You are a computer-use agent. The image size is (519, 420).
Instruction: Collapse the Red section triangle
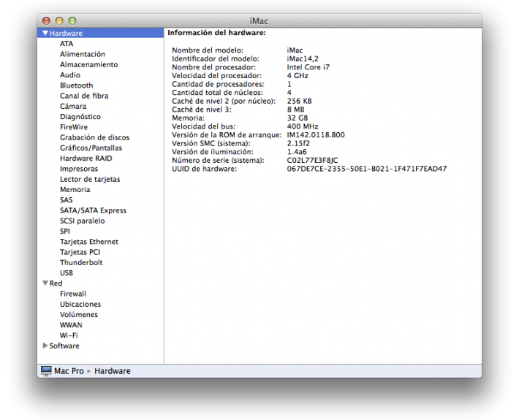pyautogui.click(x=45, y=283)
